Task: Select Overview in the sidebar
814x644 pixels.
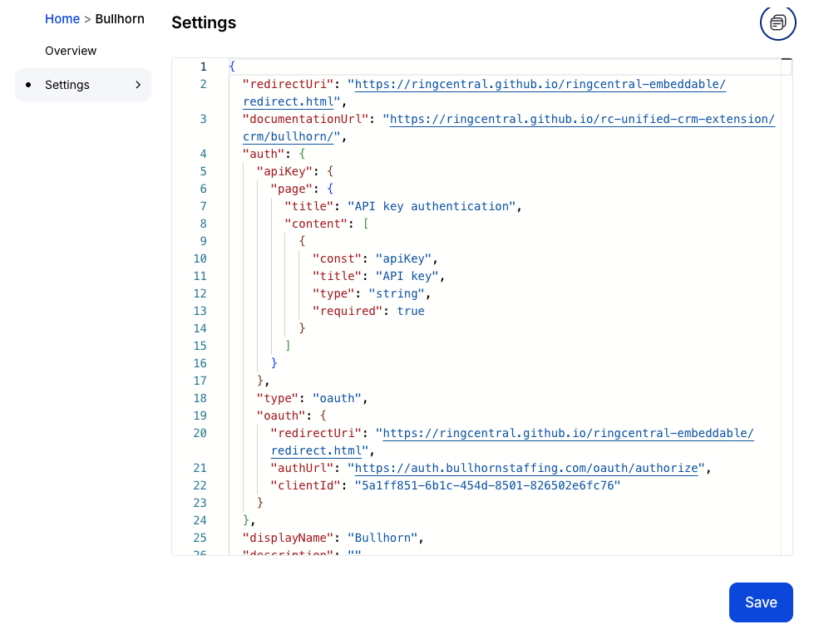Action: point(71,51)
